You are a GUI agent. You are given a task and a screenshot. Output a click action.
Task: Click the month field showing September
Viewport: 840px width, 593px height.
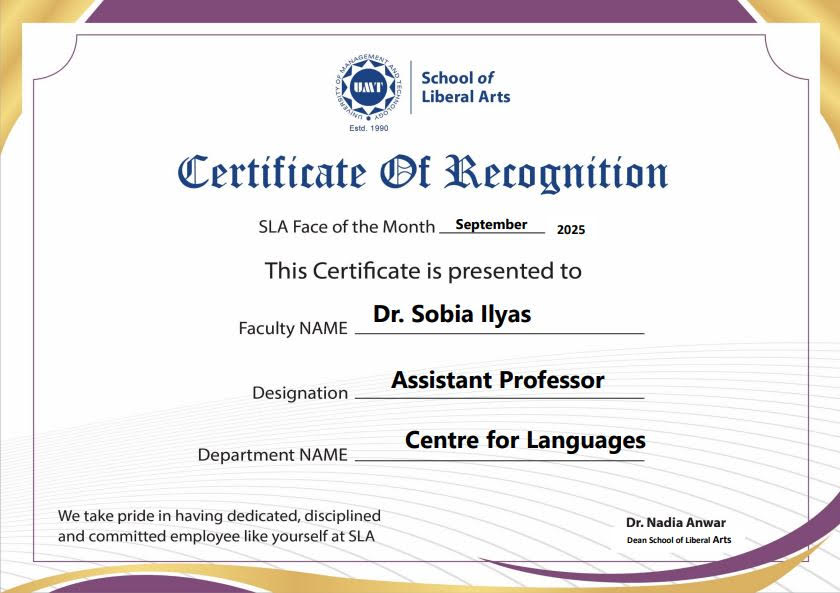coord(491,225)
